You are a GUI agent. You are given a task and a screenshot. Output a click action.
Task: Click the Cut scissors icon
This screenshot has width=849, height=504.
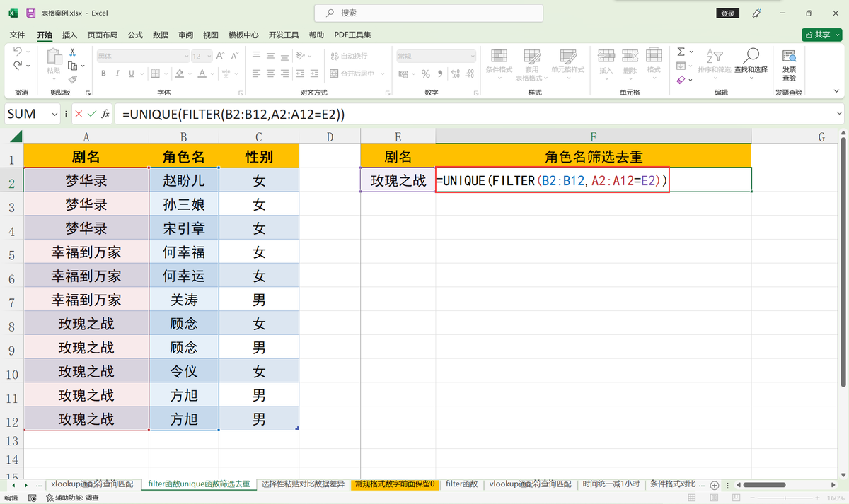[72, 52]
